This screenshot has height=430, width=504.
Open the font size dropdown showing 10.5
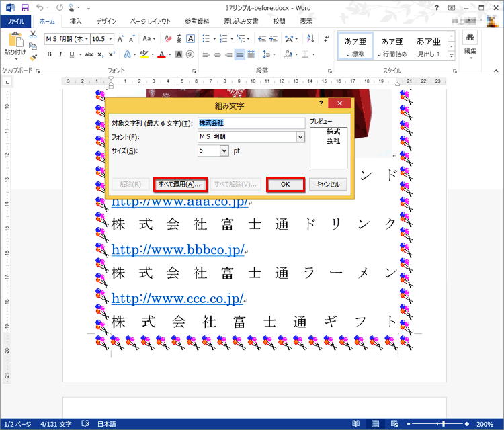(x=110, y=39)
